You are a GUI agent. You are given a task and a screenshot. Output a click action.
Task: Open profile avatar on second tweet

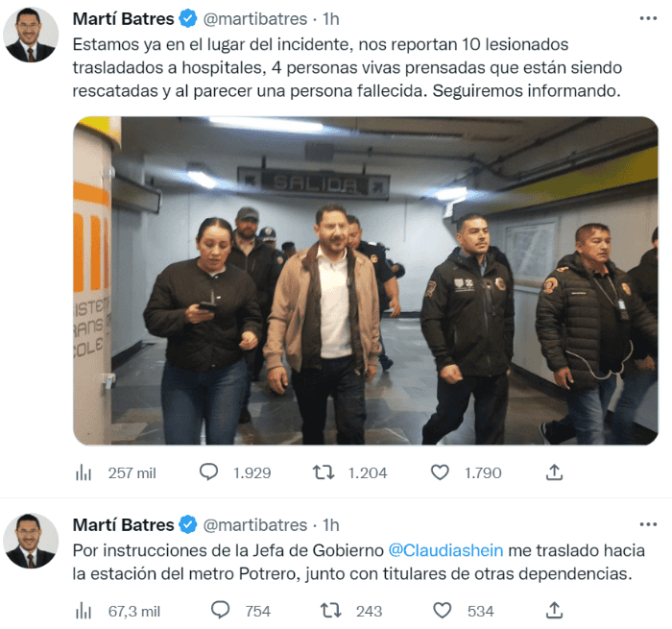[31, 541]
